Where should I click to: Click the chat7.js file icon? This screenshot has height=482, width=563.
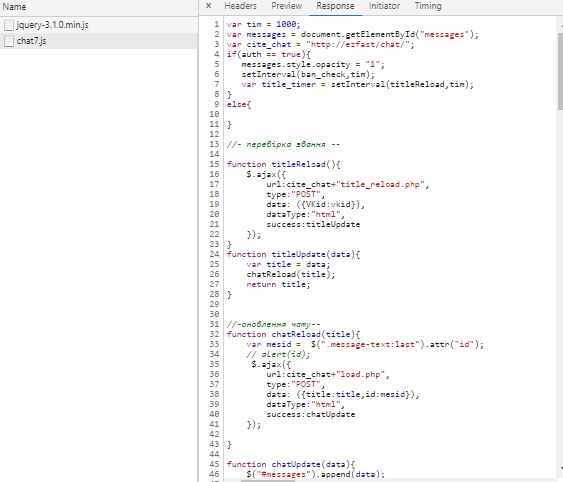pyautogui.click(x=9, y=41)
